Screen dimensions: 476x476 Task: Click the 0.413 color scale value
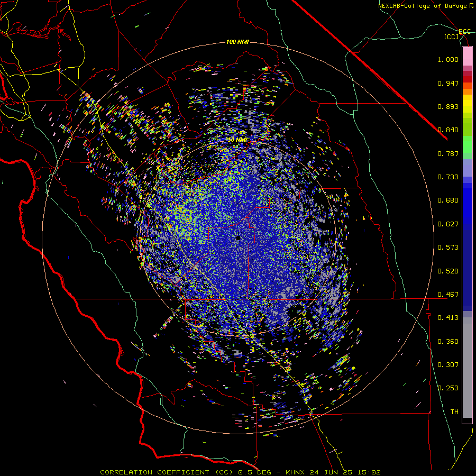pos(448,318)
